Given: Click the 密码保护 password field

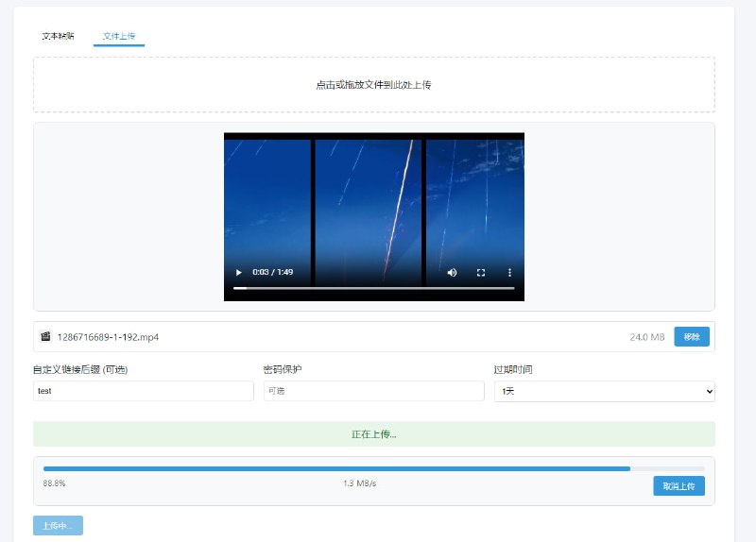Looking at the screenshot, I should (x=373, y=391).
